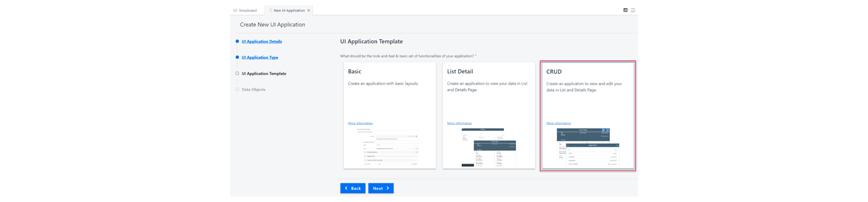868x202 pixels.
Task: Open More Information for CRUD template
Action: tap(559, 123)
